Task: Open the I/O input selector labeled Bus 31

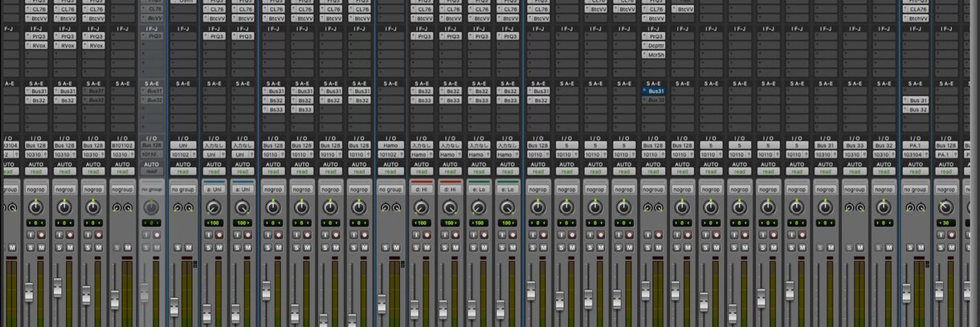Action: click(x=825, y=145)
